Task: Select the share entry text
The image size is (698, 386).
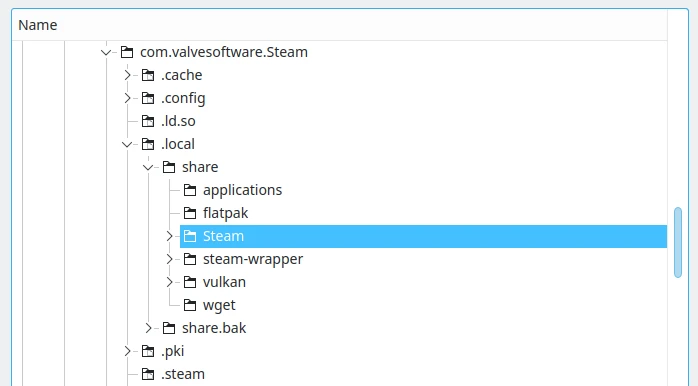Action: click(200, 167)
